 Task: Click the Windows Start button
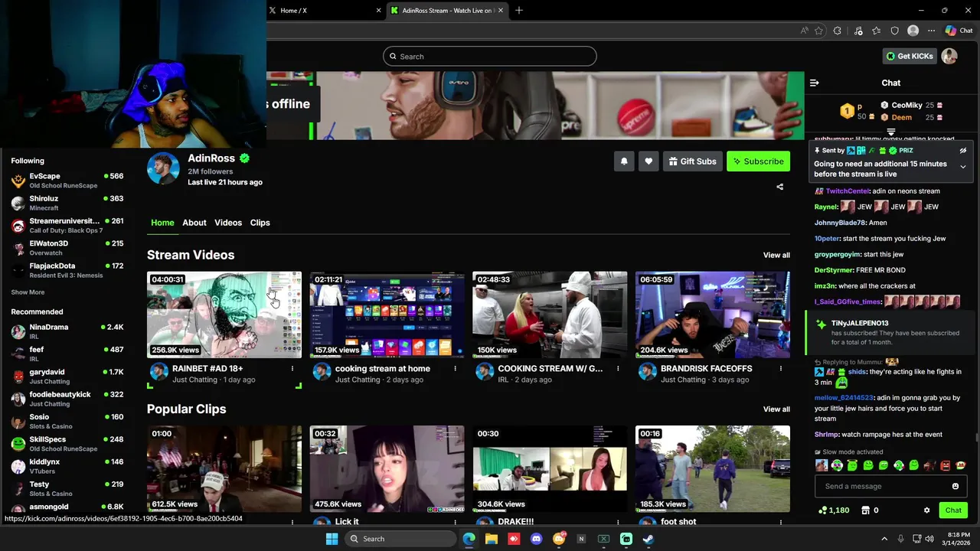pos(332,539)
